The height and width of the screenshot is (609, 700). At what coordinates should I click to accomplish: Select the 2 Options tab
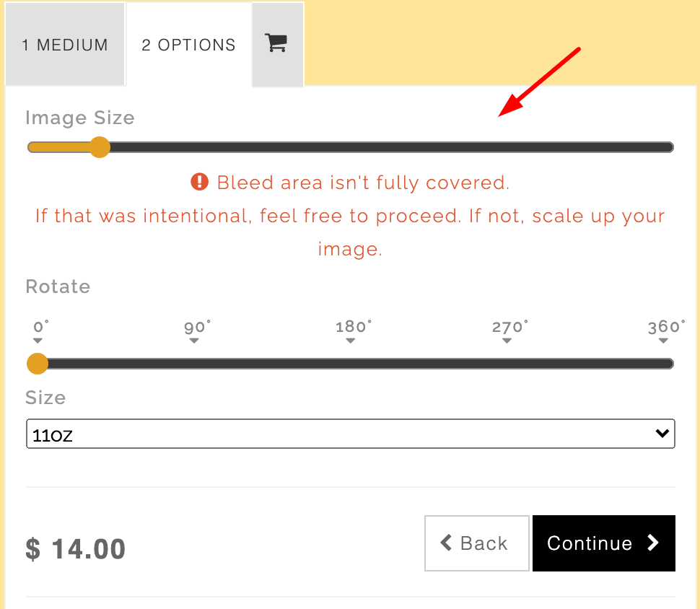[x=188, y=45]
